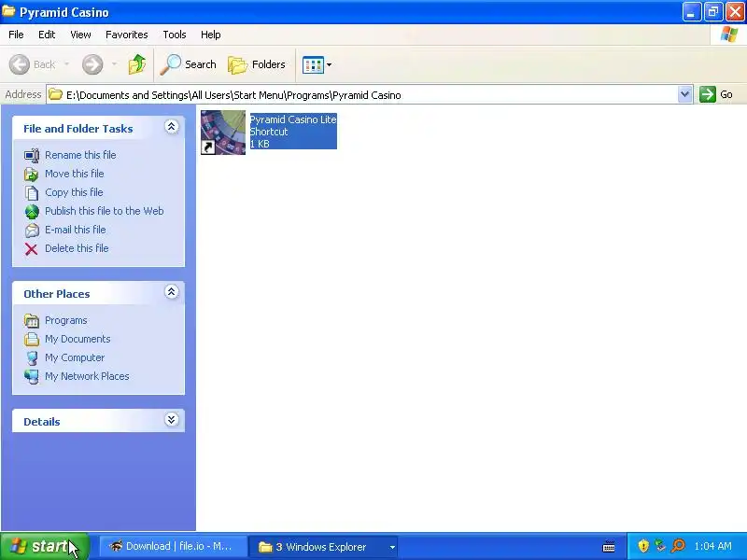The height and width of the screenshot is (560, 747).
Task: Open the Edit menu
Action: click(47, 35)
